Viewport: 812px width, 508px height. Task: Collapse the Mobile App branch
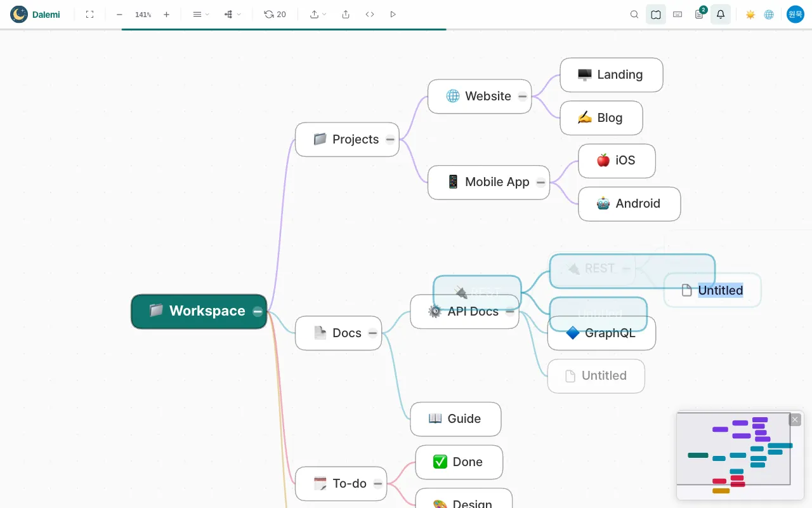(x=540, y=182)
